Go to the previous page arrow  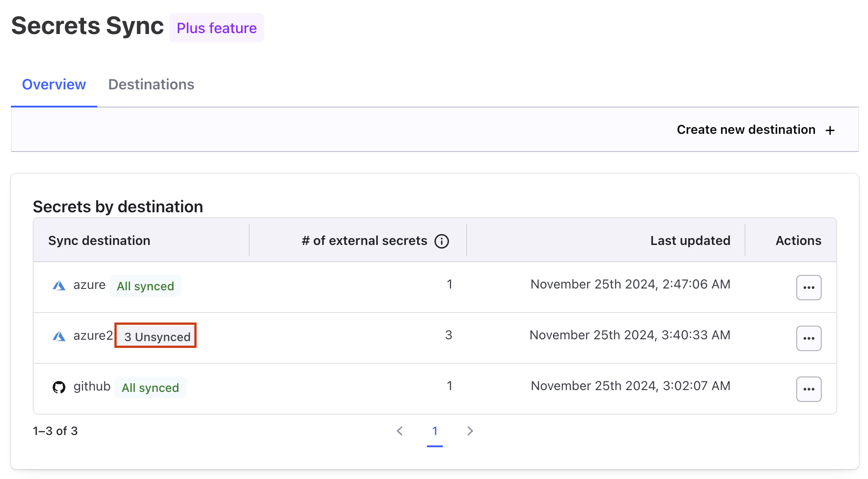point(399,431)
